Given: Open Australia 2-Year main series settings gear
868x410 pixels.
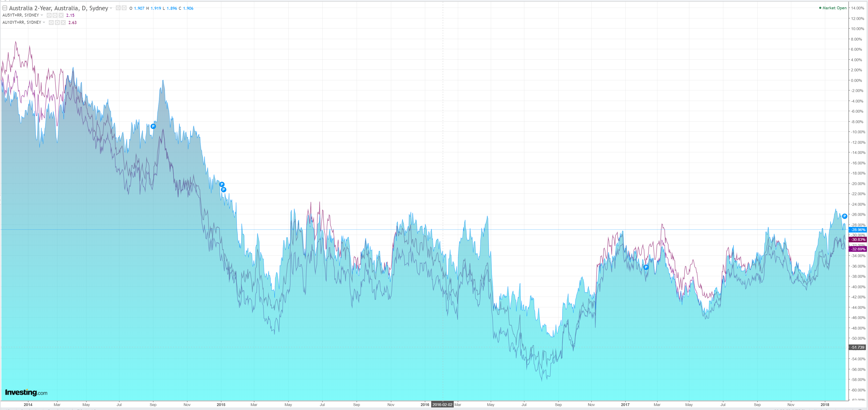Looking at the screenshot, I should [x=124, y=8].
